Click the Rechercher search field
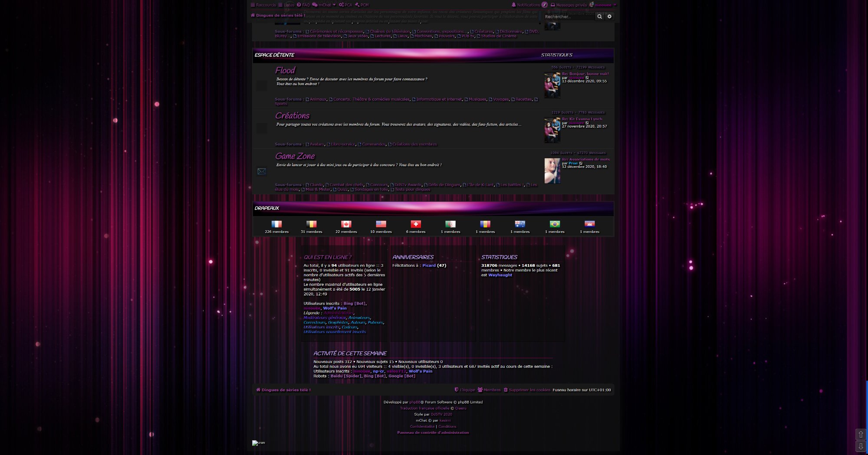 569,16
